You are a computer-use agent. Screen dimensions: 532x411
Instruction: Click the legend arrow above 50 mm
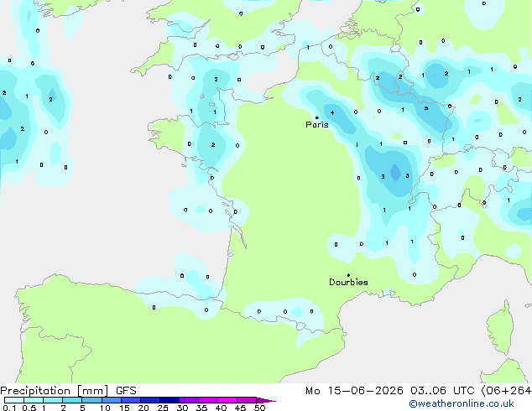[266, 400]
